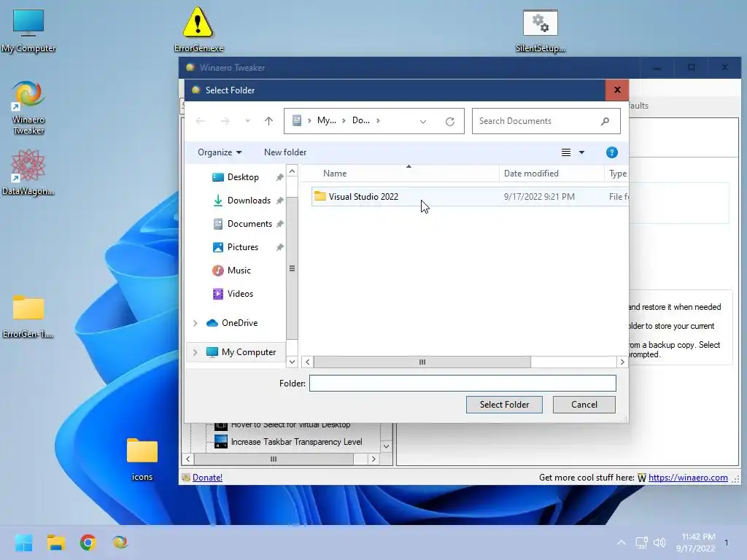747x560 pixels.
Task: Open the Windows Start menu
Action: [23, 542]
